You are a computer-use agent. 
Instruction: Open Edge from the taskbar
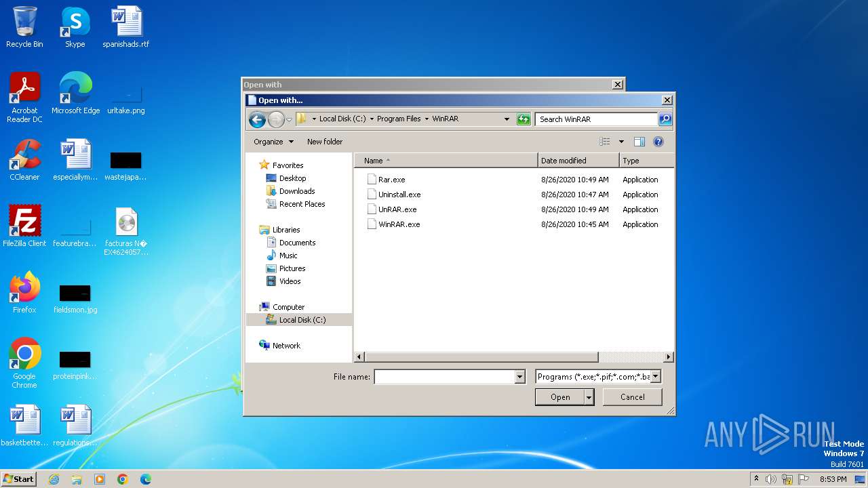point(146,479)
